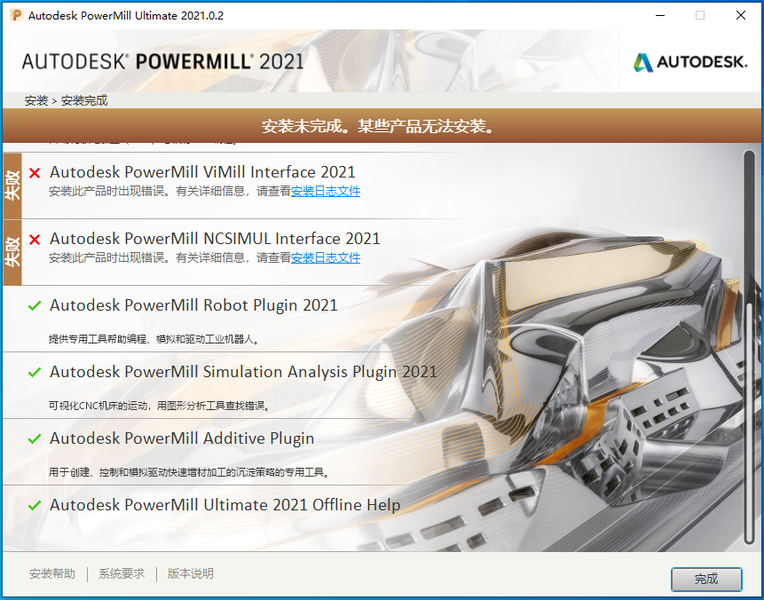Click the 完成 button
Viewport: 764px width, 600px height.
point(707,579)
